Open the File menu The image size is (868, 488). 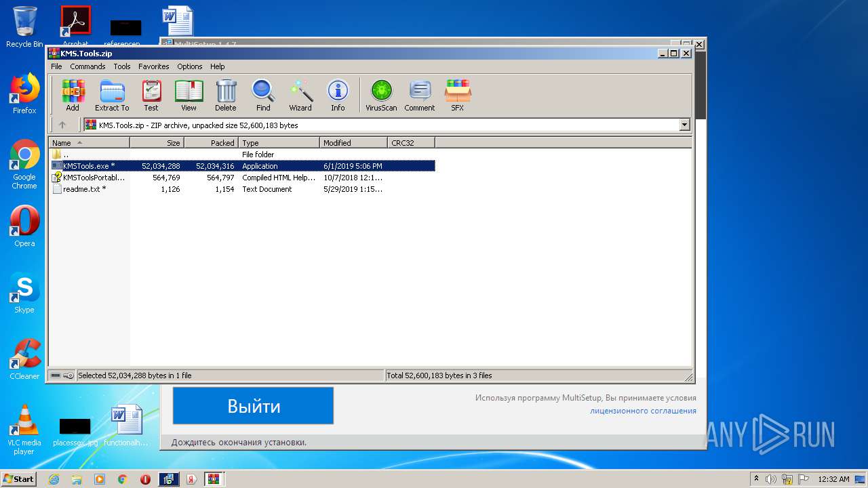[x=56, y=66]
